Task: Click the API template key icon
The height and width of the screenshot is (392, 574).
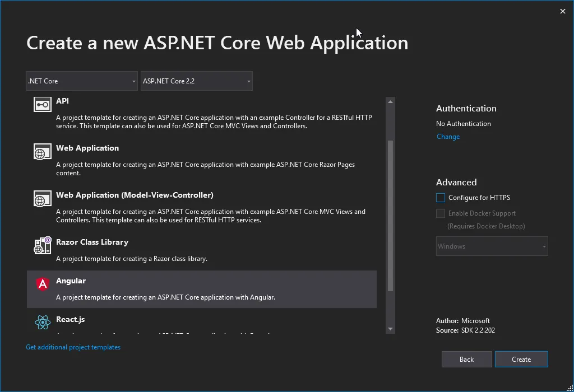Action: [x=43, y=105]
